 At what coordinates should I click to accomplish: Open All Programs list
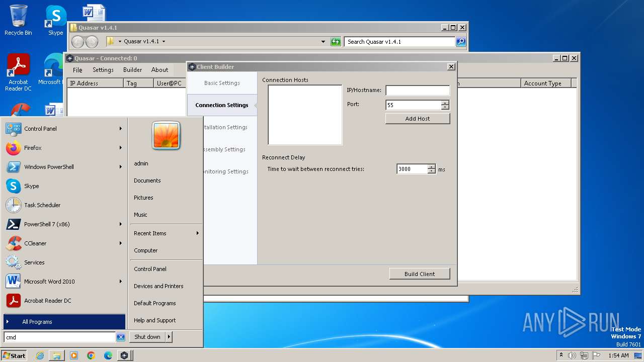64,322
